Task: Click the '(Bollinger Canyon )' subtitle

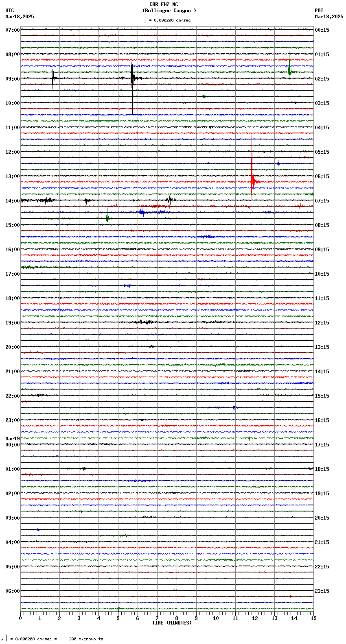Action: pyautogui.click(x=169, y=11)
